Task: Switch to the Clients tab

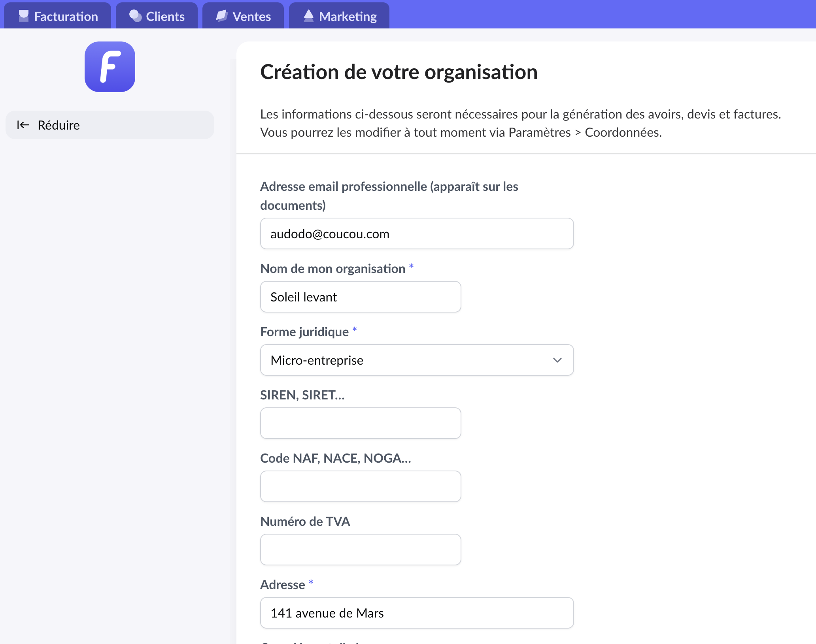Action: click(157, 16)
